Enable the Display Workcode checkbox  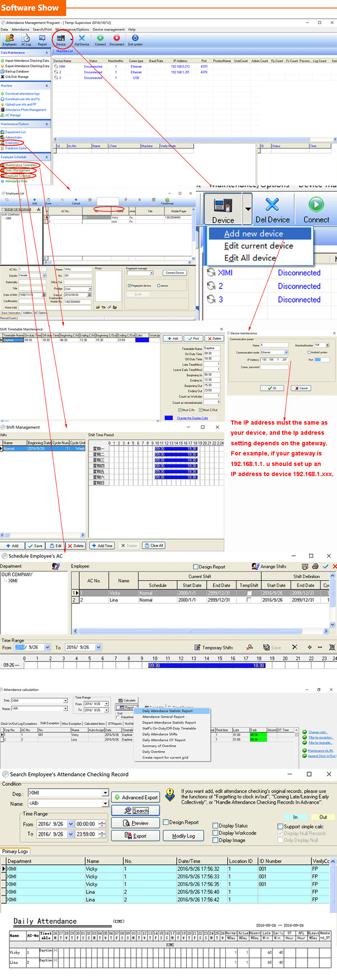pos(216,833)
